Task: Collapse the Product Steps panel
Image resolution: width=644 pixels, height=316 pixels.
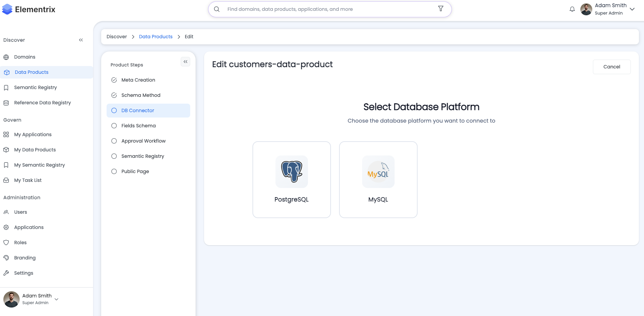Action: 185,62
